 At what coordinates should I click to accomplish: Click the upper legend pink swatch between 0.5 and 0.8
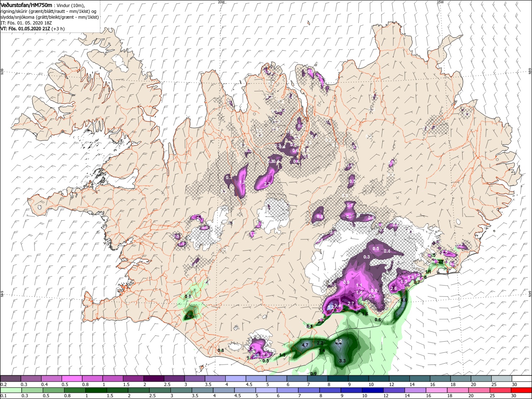[71, 379]
